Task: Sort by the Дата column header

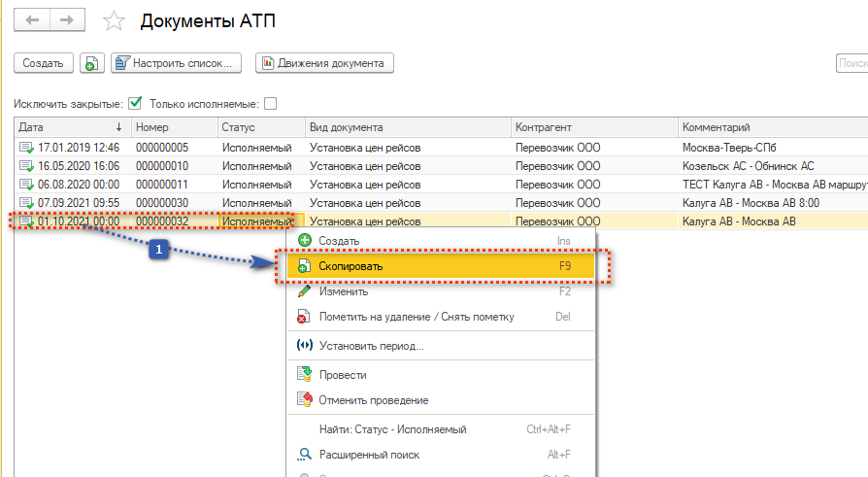Action: pos(68,127)
